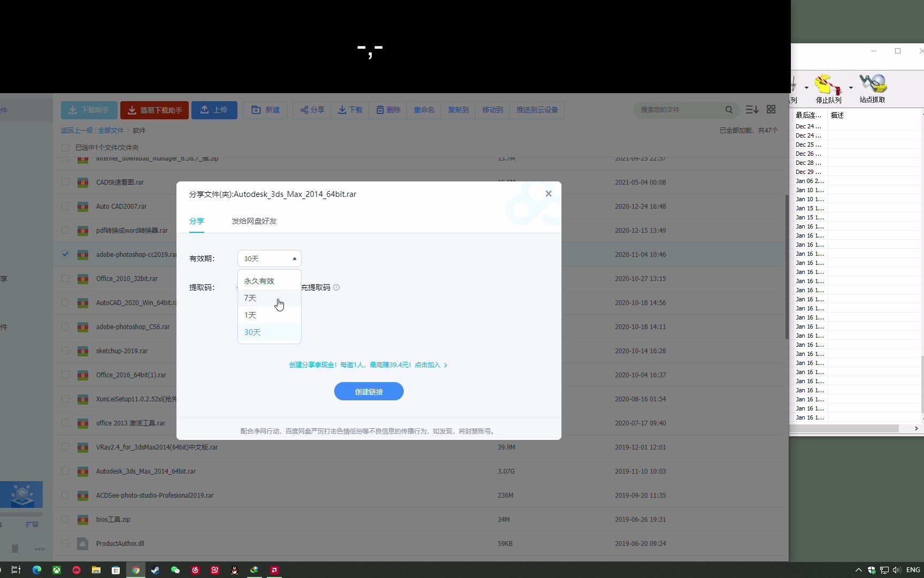The height and width of the screenshot is (578, 924).
Task: Close the share file dialog
Action: 548,194
